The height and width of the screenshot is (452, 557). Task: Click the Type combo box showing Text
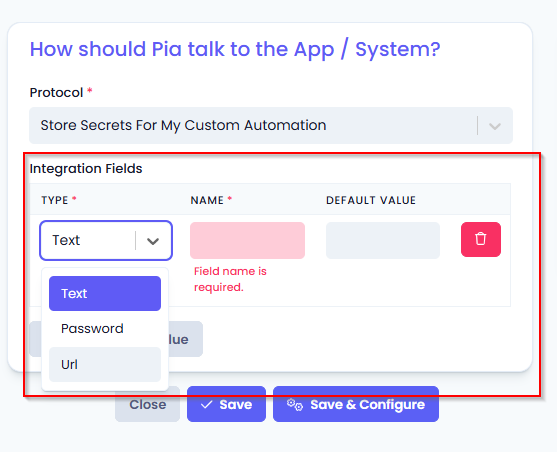pos(106,241)
